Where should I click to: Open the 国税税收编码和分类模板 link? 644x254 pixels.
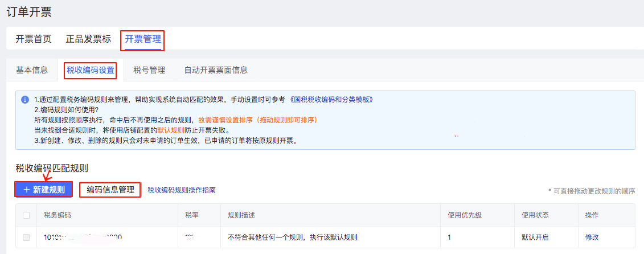click(332, 99)
